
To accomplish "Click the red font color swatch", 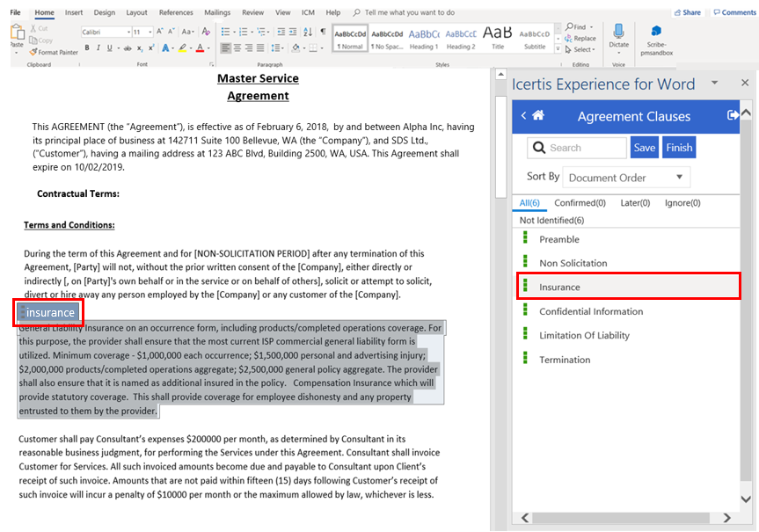I will pyautogui.click(x=200, y=48).
